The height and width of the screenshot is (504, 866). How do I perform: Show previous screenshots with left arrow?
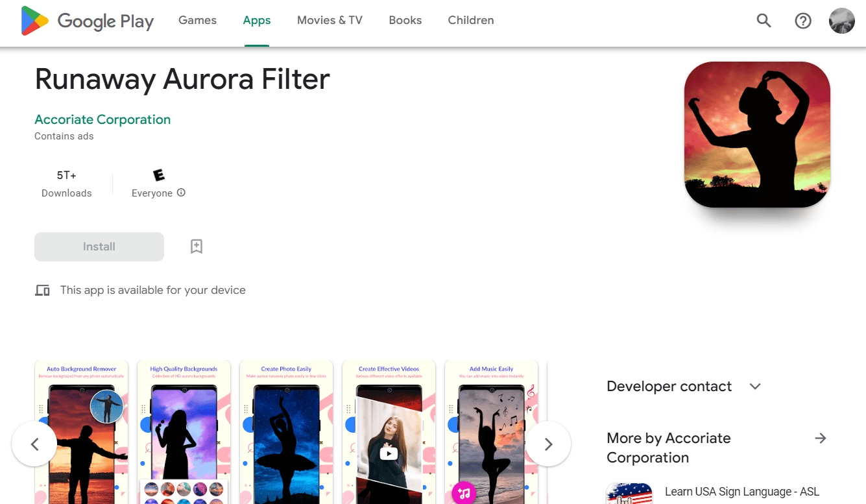pos(34,444)
